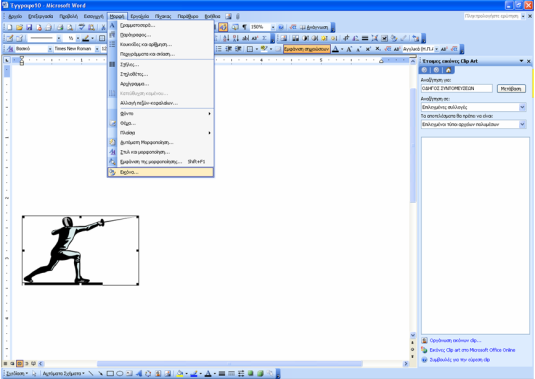Image resolution: width=535 pixels, height=379 pixels.
Task: Open a file with the folder icon
Action: 19,27
